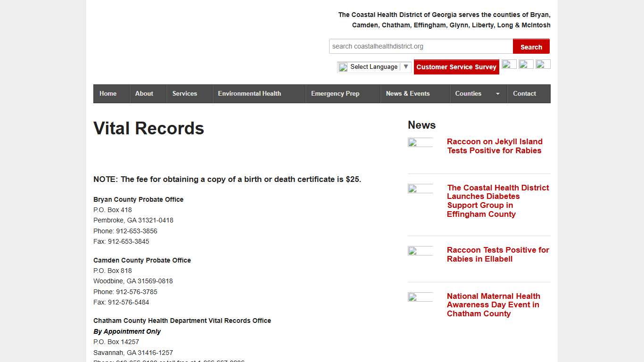The width and height of the screenshot is (644, 362).
Task: Click the Google Translate flag icon
Action: pos(343,67)
